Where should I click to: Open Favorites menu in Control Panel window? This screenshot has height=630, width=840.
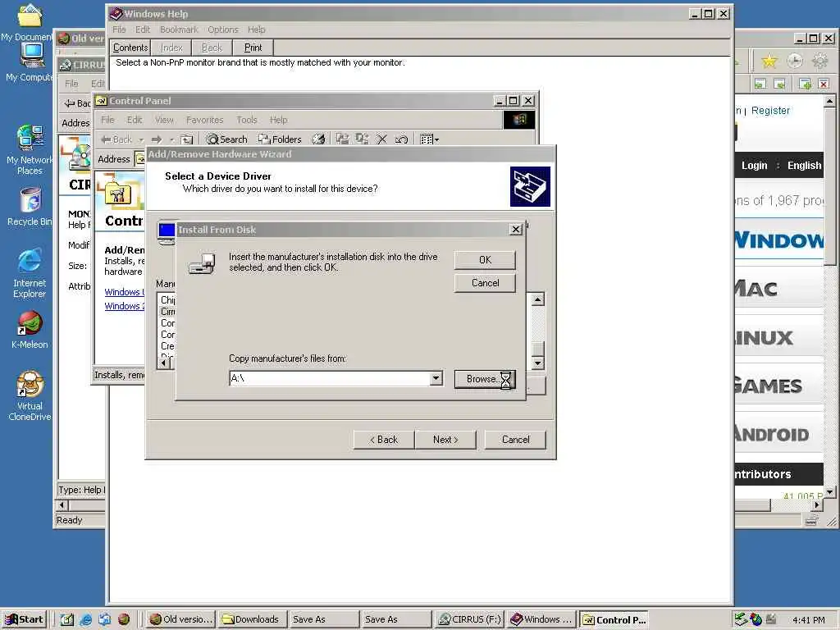coord(204,120)
